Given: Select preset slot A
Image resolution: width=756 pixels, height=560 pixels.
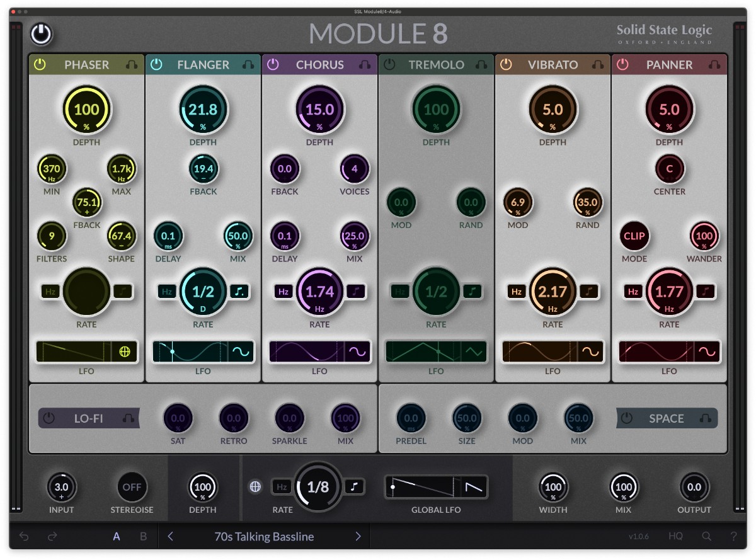Looking at the screenshot, I should coord(116,536).
